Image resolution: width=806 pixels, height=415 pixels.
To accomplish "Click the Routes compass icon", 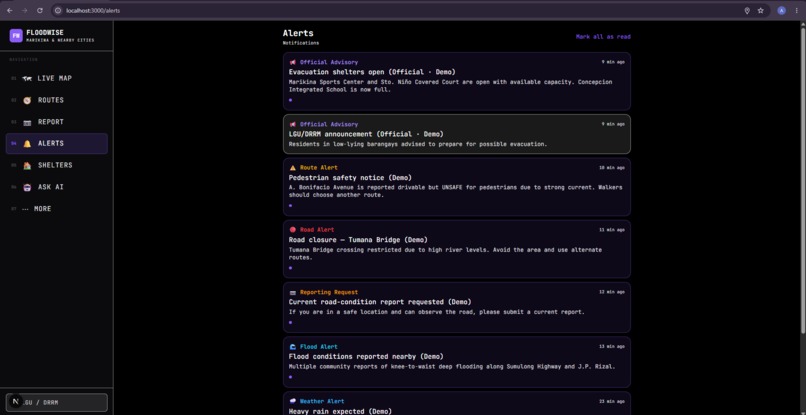I will pos(27,100).
